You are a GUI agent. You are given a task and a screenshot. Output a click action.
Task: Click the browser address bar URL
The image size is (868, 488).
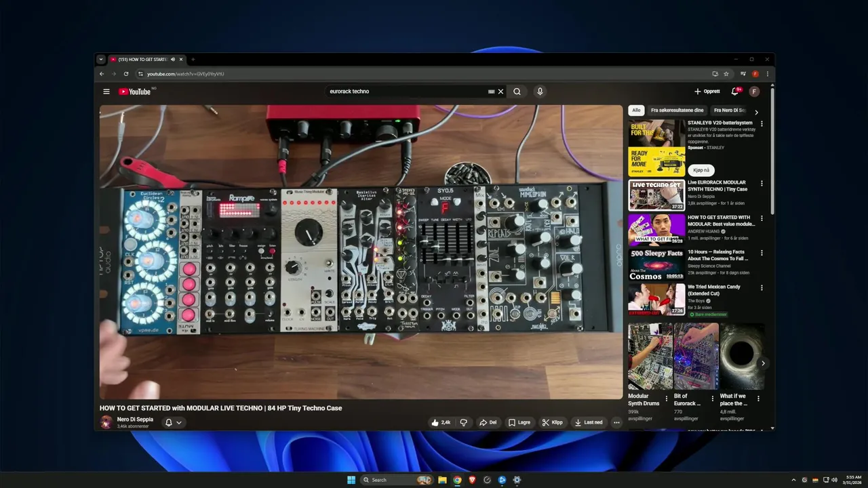(186, 74)
